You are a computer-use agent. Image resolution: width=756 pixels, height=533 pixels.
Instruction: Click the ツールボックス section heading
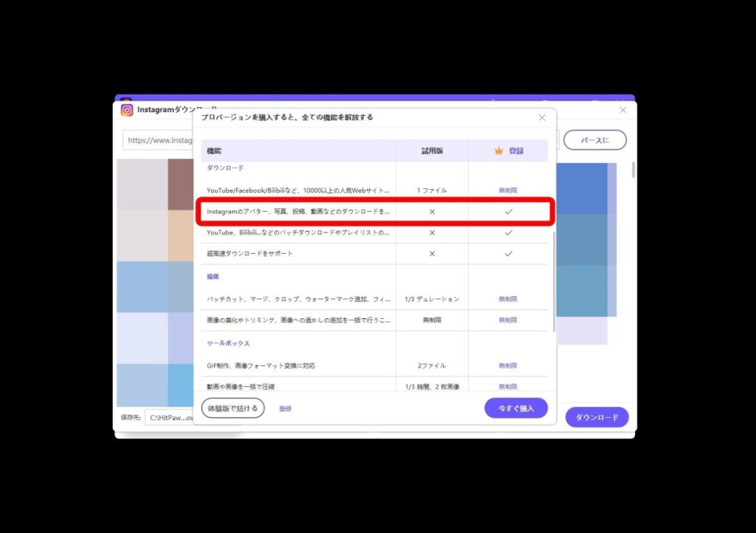(228, 343)
